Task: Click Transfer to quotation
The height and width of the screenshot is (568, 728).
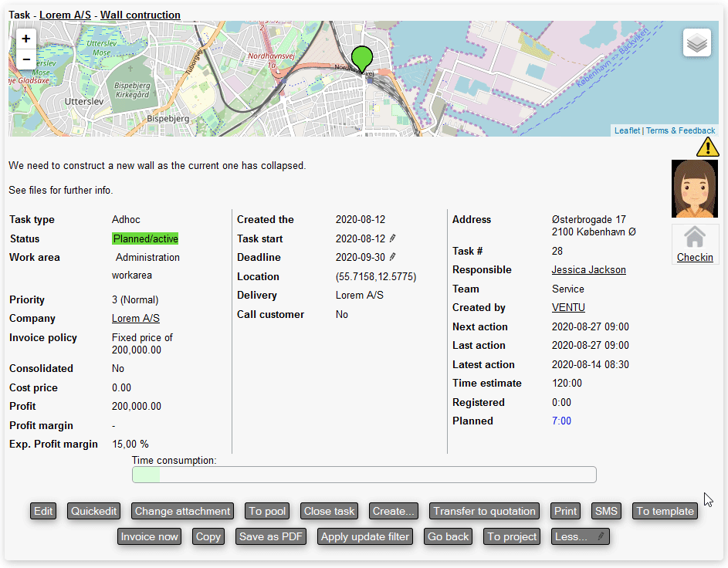Action: [x=484, y=511]
